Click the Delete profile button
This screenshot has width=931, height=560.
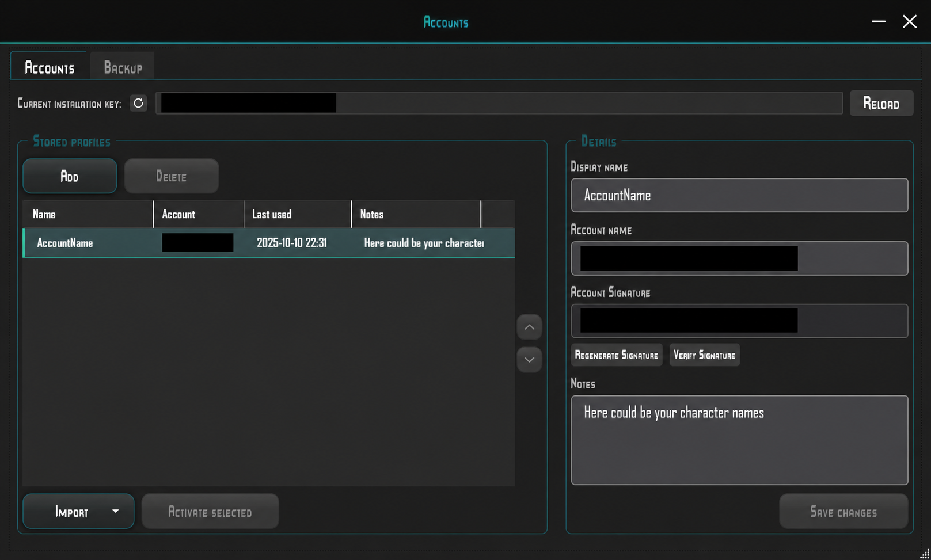pos(172,176)
